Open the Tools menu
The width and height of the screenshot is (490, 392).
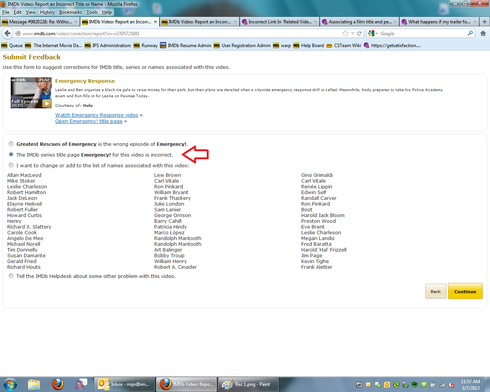(92, 12)
